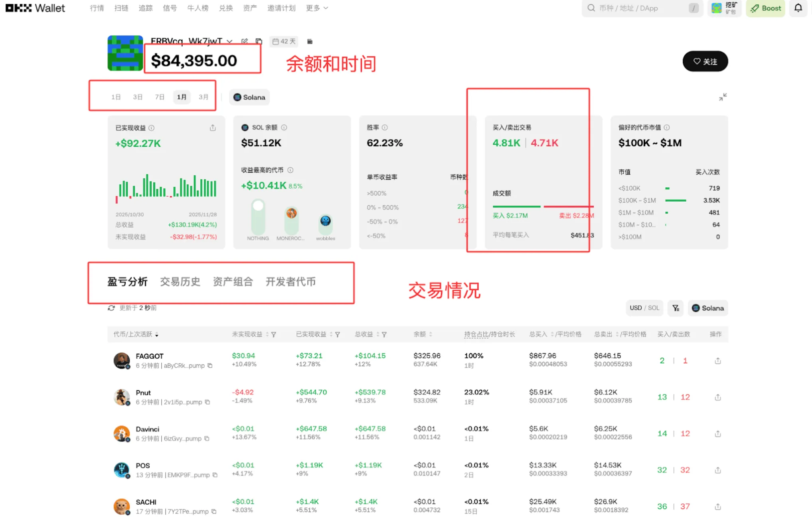
Task: Click the notification bell icon
Action: point(798,8)
